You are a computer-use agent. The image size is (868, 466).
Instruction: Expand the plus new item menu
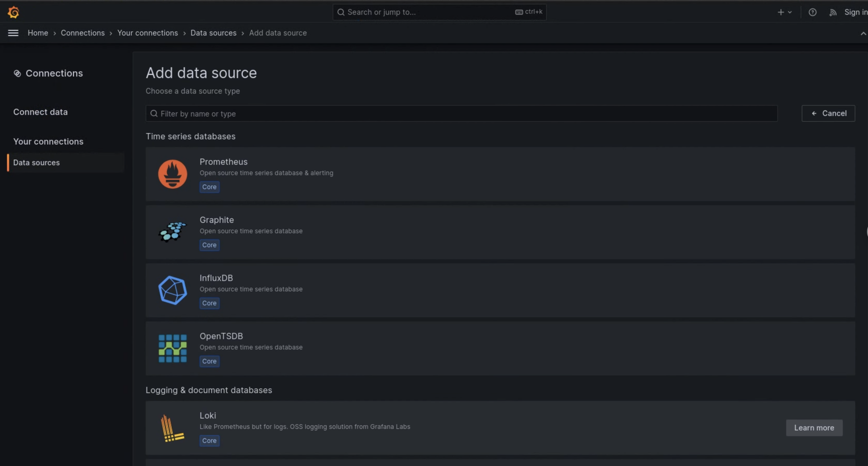784,11
